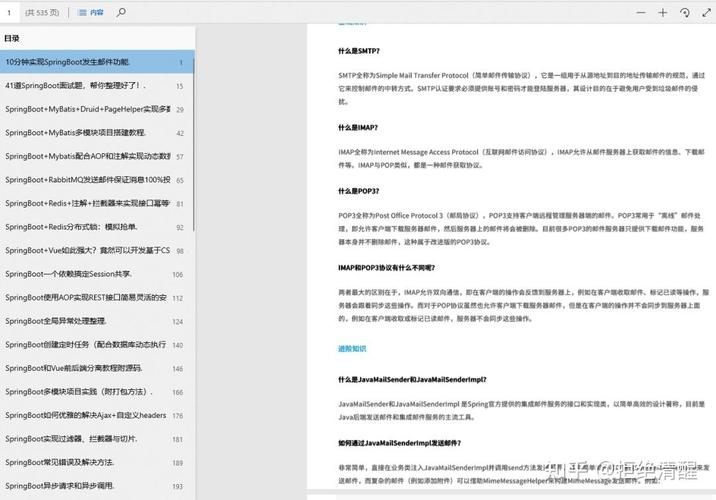Toggle the 内容 table of contents button
The height and width of the screenshot is (500, 716).
(91, 13)
